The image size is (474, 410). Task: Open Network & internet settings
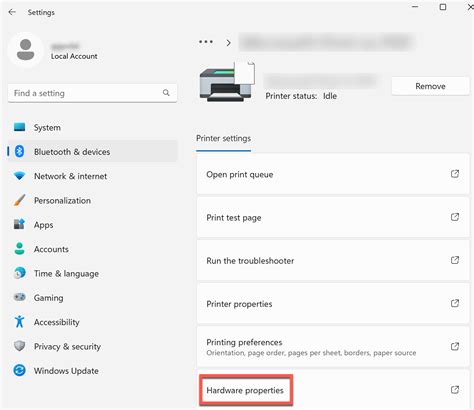[92, 176]
